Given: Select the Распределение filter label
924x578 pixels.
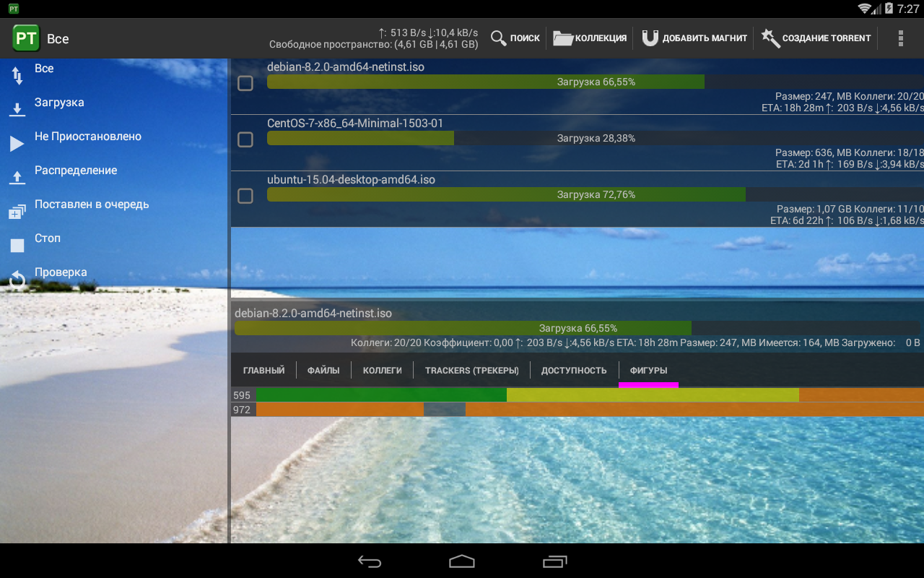Looking at the screenshot, I should tap(76, 171).
